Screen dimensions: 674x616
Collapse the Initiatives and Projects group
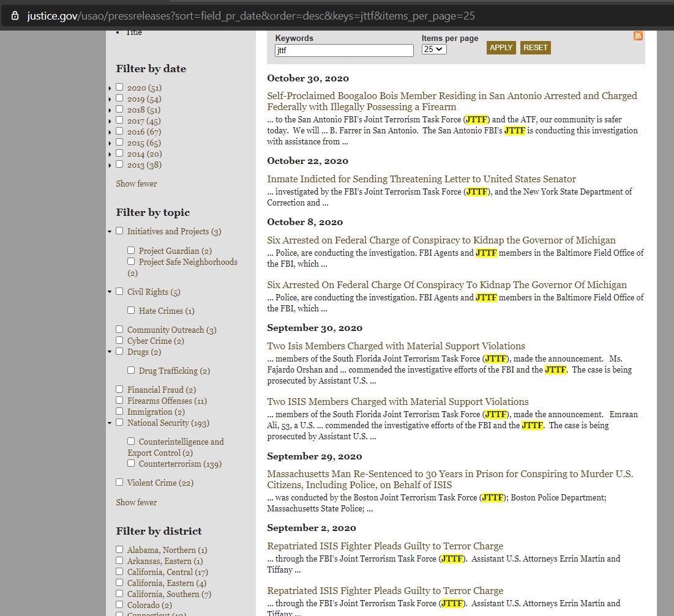(x=110, y=232)
